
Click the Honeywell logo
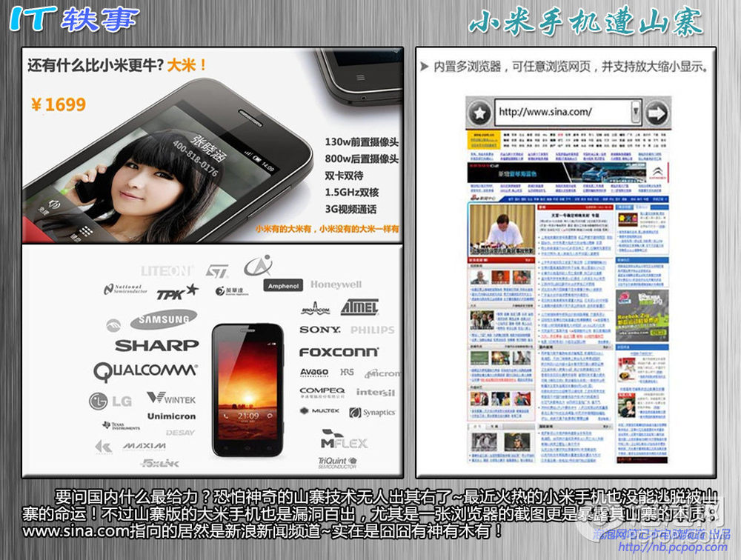[336, 284]
